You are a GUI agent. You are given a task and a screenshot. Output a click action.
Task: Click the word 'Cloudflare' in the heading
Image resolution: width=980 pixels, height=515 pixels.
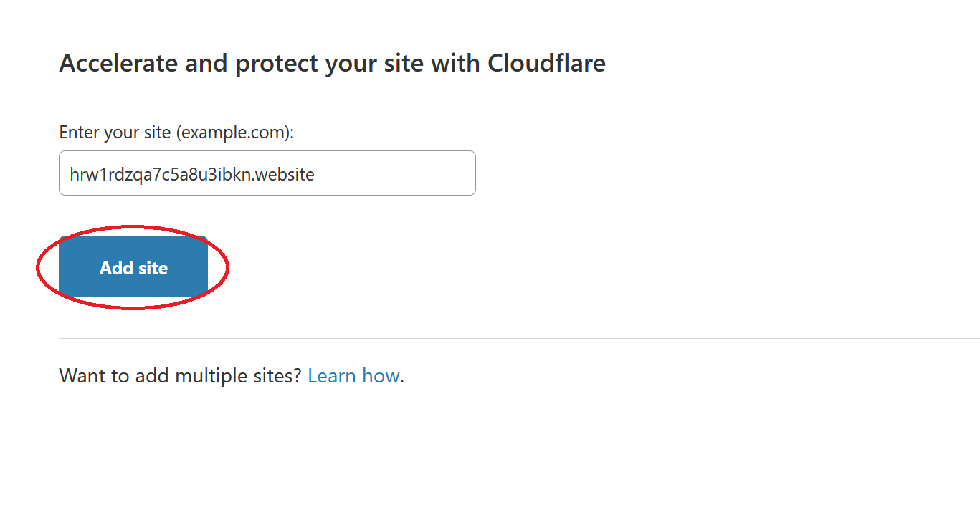546,63
